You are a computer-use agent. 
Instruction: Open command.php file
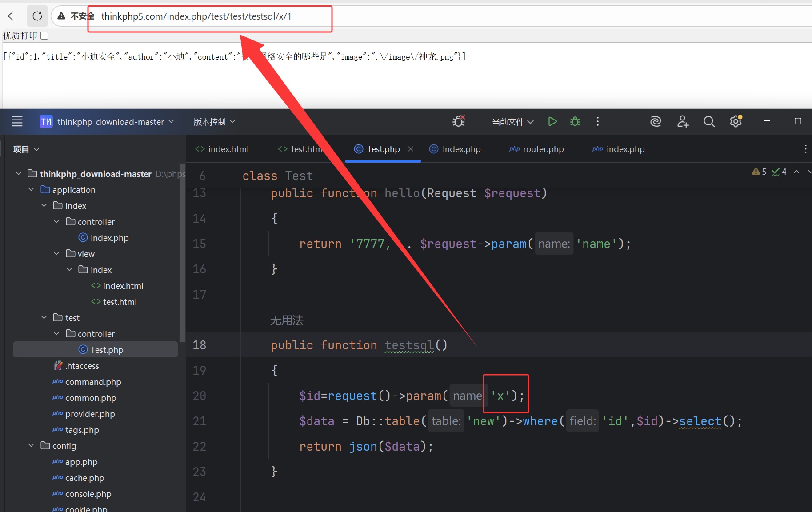(x=87, y=382)
